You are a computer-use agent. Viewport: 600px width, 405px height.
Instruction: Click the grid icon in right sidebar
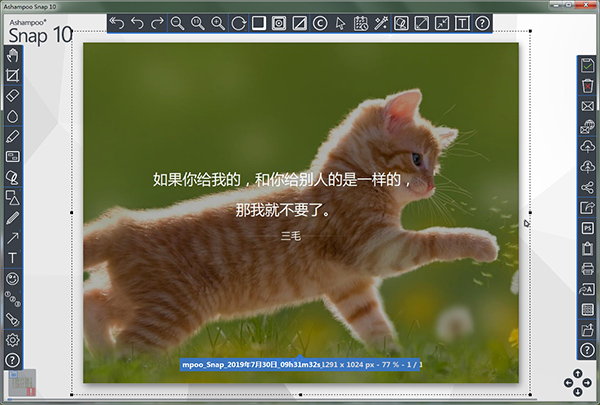[x=587, y=309]
